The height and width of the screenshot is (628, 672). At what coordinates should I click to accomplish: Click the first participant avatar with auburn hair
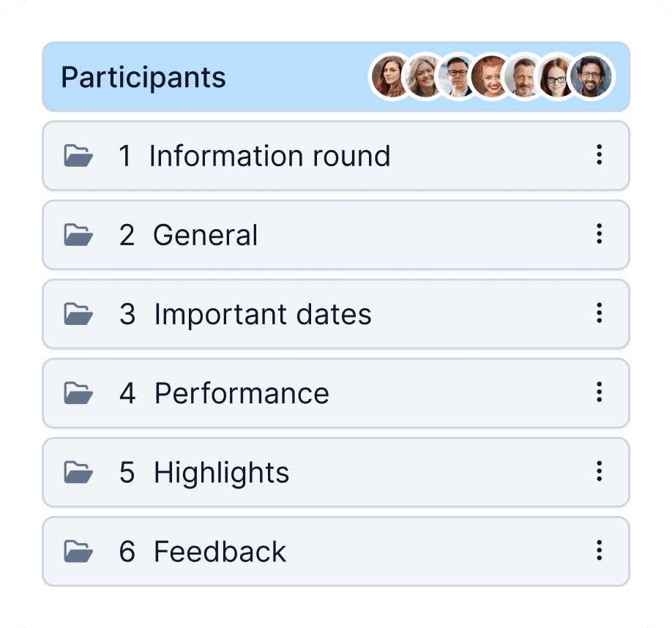click(389, 77)
